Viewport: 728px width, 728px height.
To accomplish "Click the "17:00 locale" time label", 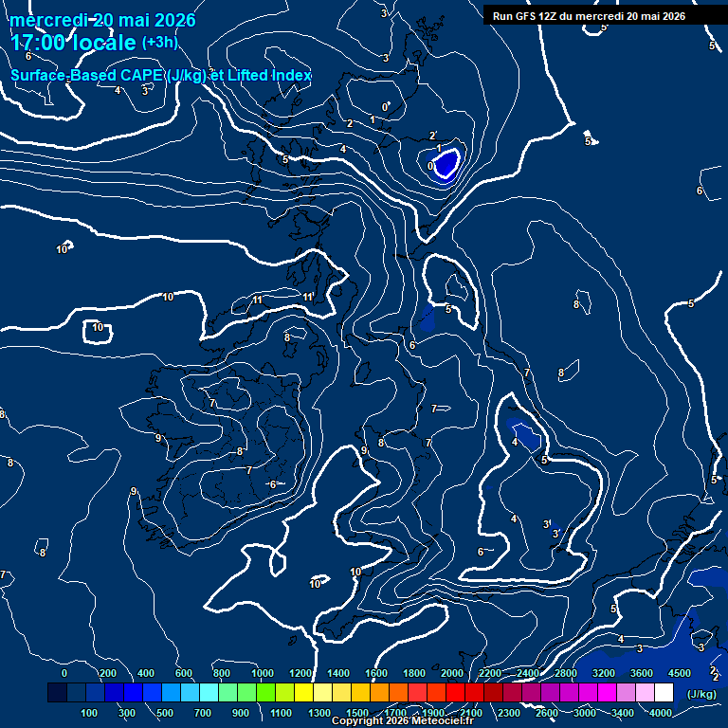I will 73,43.
